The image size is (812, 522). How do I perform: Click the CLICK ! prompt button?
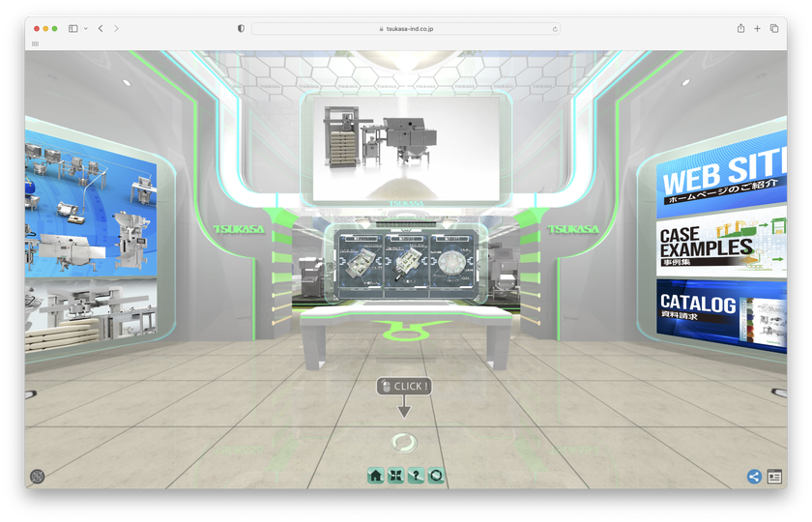point(404,387)
